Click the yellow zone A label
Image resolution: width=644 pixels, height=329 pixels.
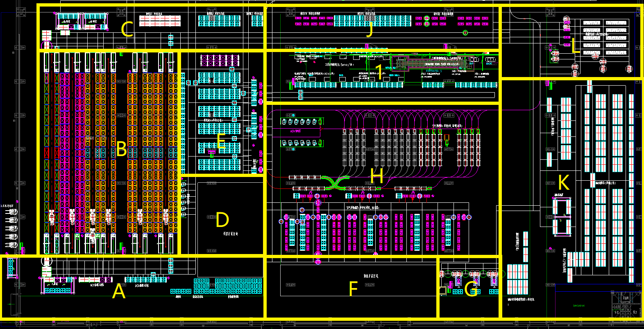pyautogui.click(x=119, y=292)
